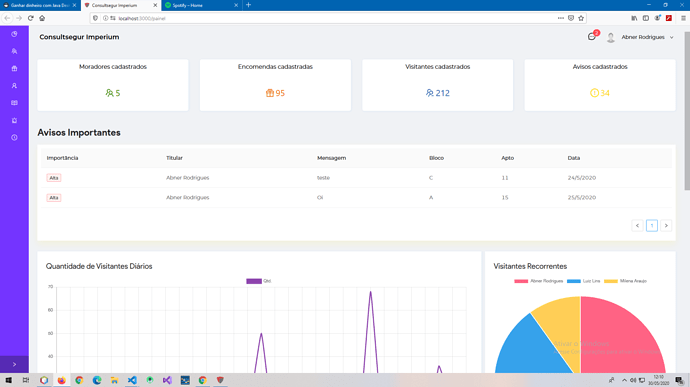Toggle the Luiz Lins blue legend swatch
Screen dimensions: 690x387
pyautogui.click(x=574, y=281)
